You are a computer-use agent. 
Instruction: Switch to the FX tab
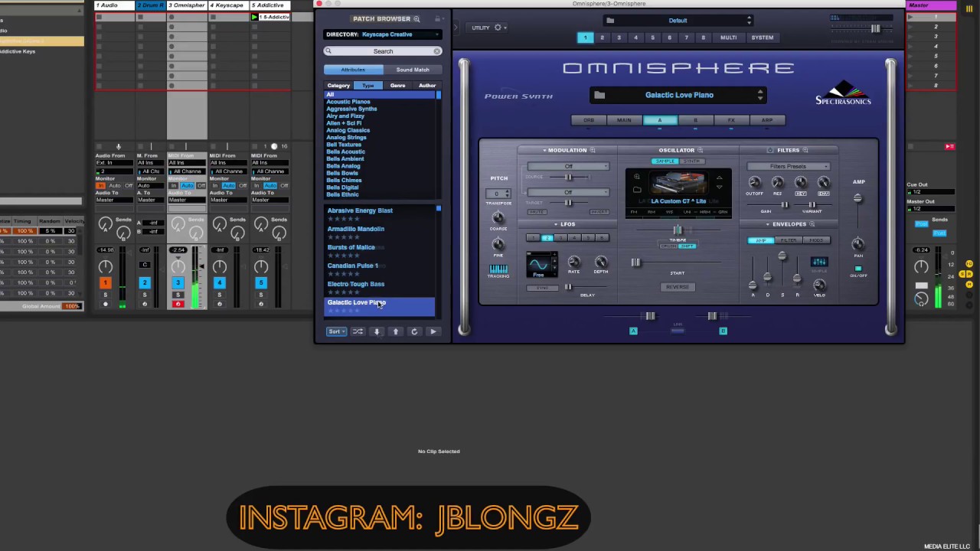point(731,120)
